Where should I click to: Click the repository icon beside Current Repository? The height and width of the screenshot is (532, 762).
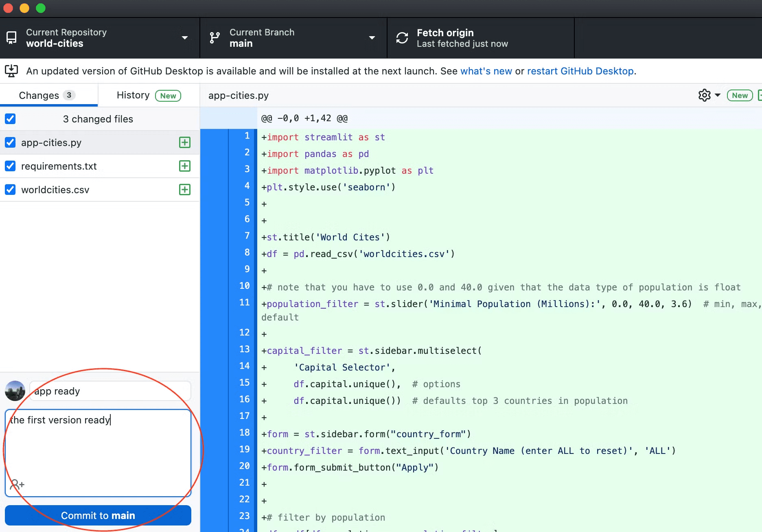[x=11, y=38]
